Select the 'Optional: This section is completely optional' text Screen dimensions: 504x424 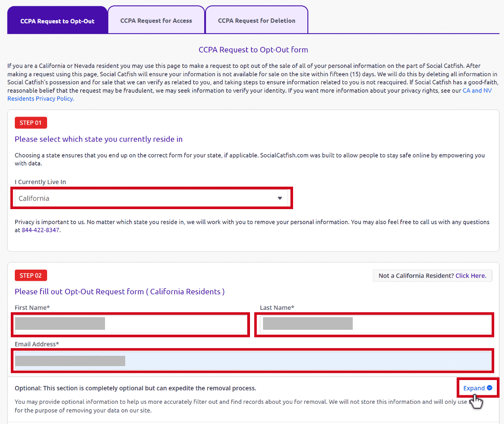pyautogui.click(x=136, y=388)
